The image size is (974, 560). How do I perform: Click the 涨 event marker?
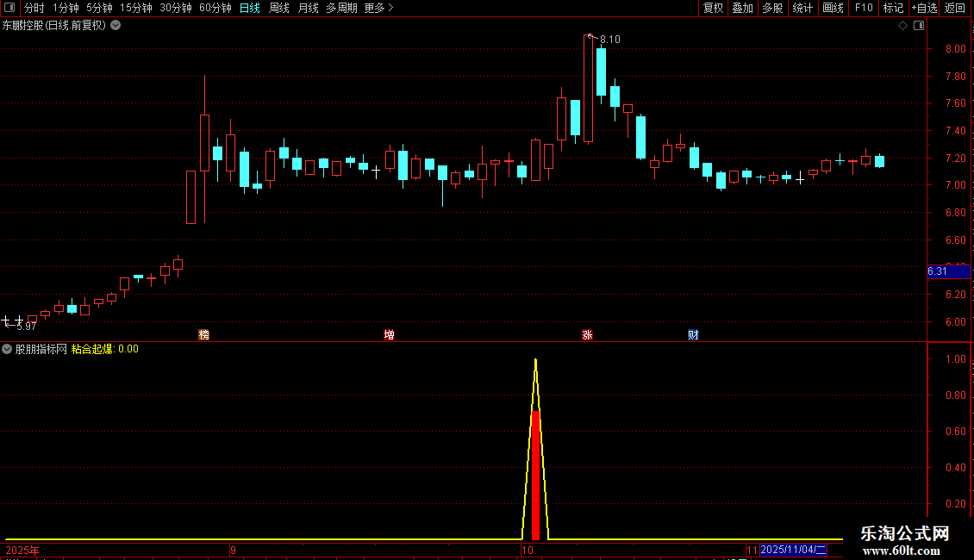587,334
